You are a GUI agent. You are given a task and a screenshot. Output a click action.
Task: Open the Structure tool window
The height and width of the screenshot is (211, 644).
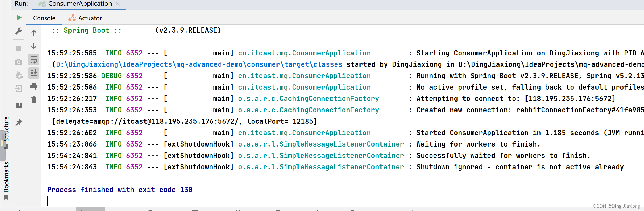coord(6,132)
